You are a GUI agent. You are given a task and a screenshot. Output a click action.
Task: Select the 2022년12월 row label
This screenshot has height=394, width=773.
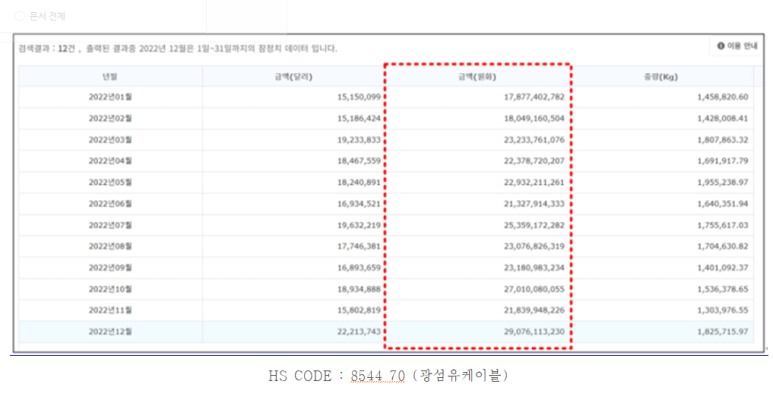(x=110, y=332)
